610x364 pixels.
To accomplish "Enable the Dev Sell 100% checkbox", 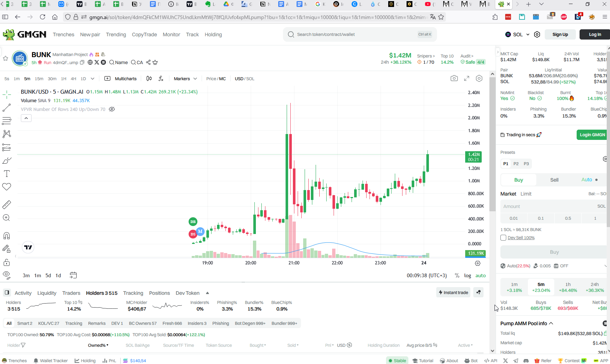I will pyautogui.click(x=503, y=238).
